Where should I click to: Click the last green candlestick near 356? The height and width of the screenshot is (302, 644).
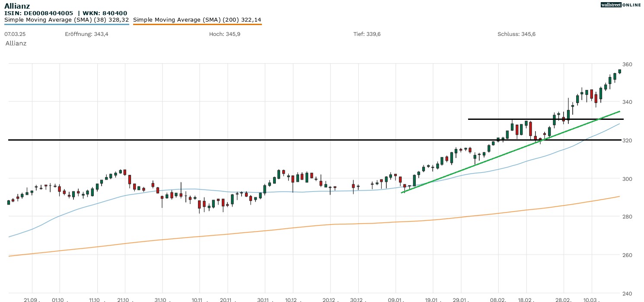coord(619,71)
